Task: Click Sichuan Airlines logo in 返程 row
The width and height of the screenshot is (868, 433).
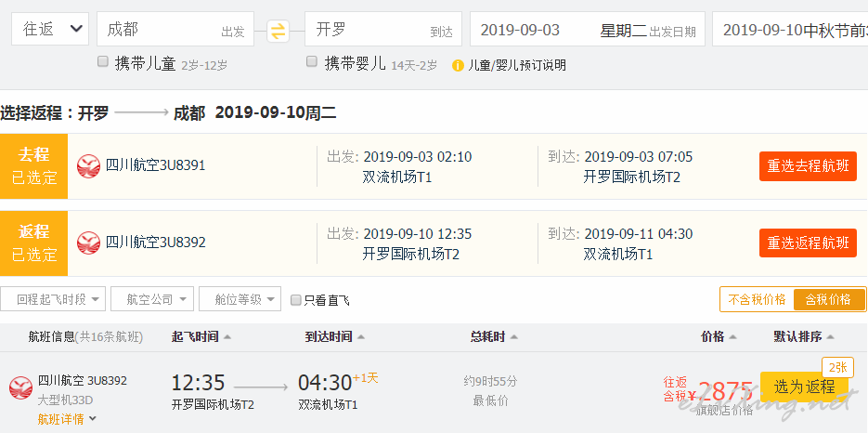Action: [88, 243]
